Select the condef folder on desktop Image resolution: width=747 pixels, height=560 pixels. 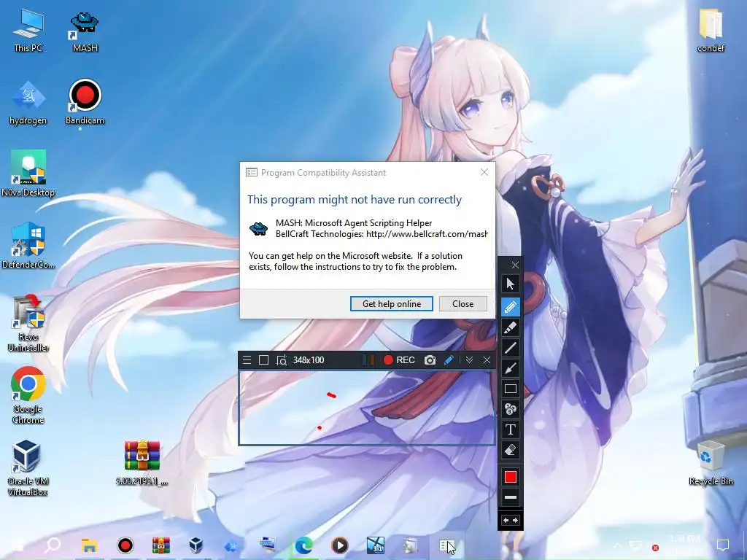tap(711, 30)
